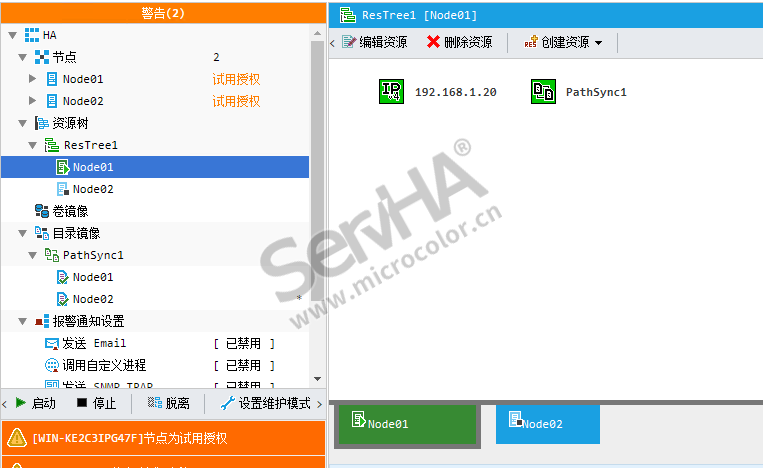Select the PathSync1 resource icon in panel
763x468 pixels.
click(543, 92)
